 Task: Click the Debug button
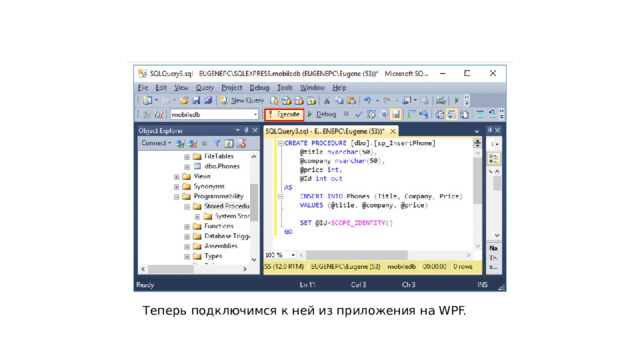coord(322,115)
